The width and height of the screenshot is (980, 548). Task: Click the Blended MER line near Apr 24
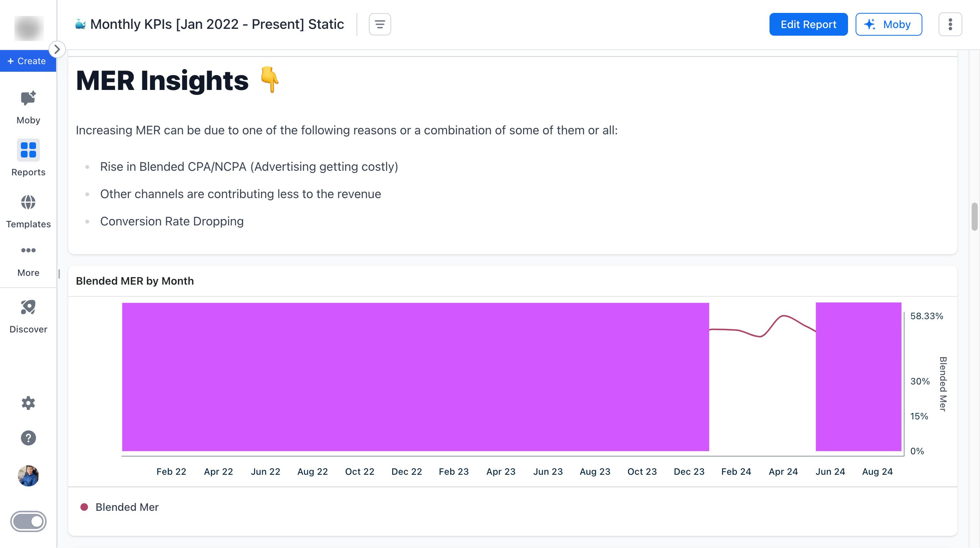pyautogui.click(x=783, y=316)
